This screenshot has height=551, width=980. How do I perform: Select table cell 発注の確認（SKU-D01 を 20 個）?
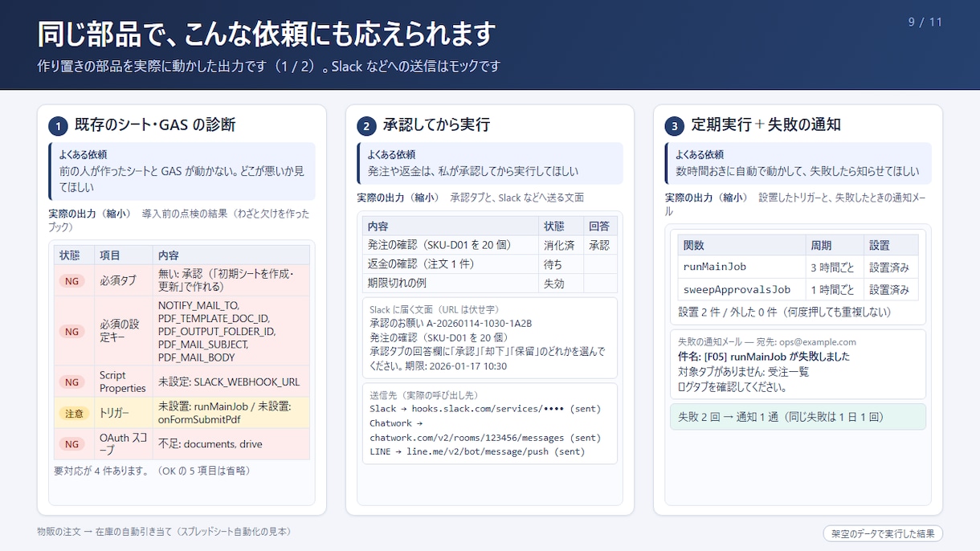pyautogui.click(x=450, y=245)
